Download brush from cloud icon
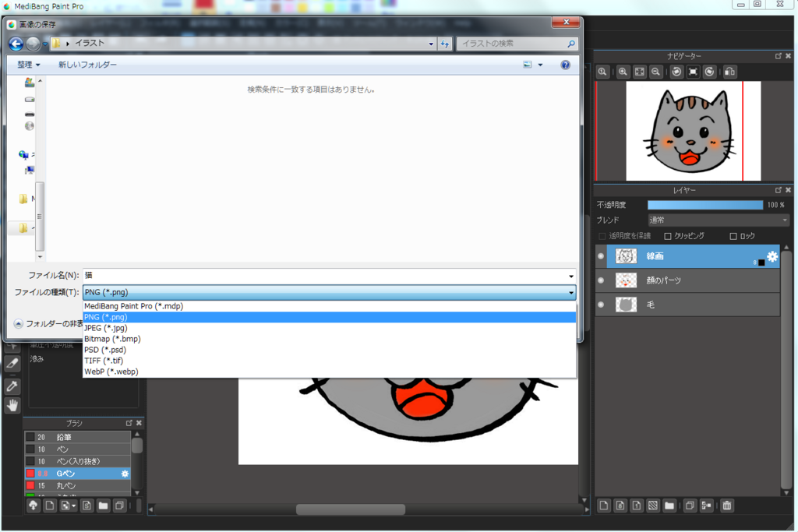The image size is (798, 532). [33, 505]
